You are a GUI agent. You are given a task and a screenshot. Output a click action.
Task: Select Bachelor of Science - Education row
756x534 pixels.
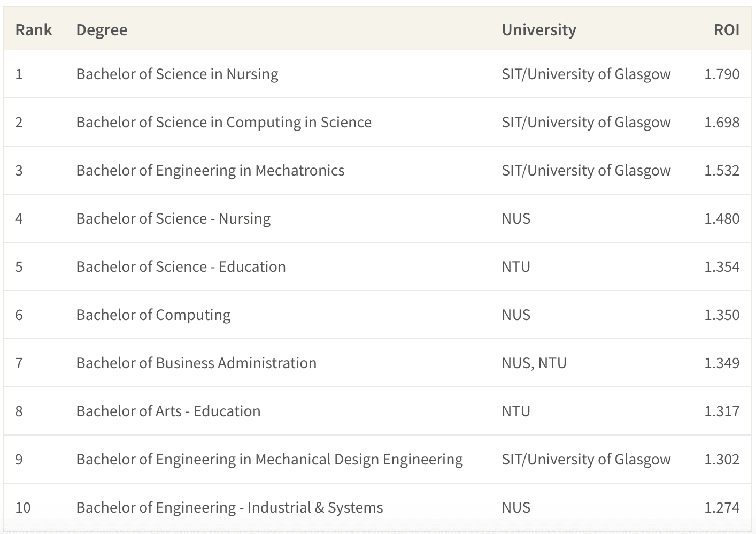pos(377,266)
